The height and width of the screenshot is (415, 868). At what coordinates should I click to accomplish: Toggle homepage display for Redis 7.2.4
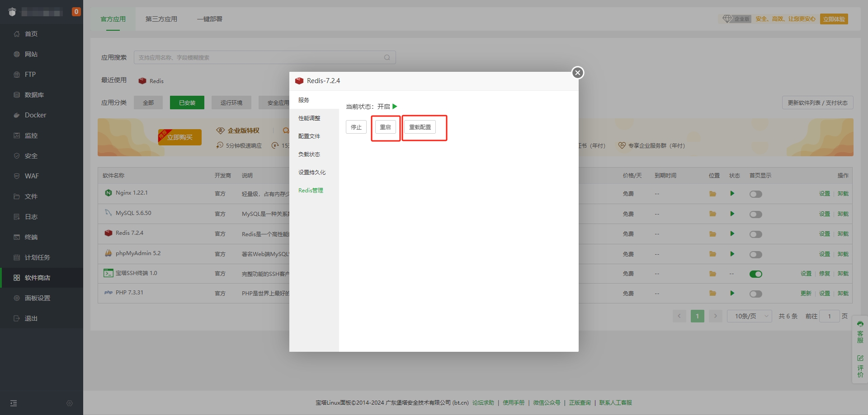755,234
